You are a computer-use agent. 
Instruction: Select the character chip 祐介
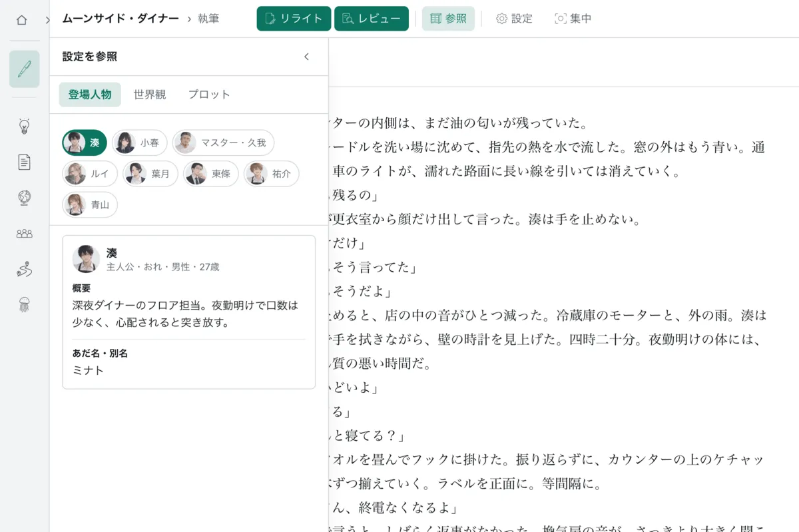click(x=271, y=174)
